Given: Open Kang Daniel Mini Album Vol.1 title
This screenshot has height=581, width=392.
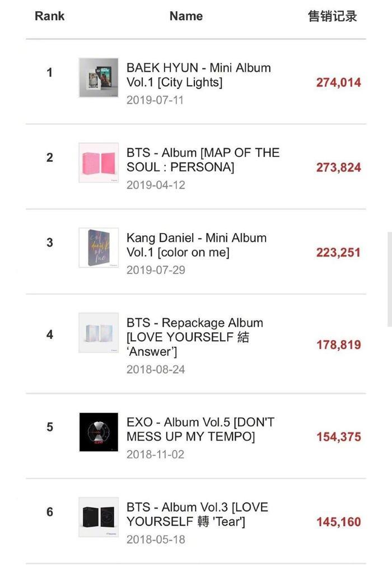Looking at the screenshot, I should tap(196, 245).
